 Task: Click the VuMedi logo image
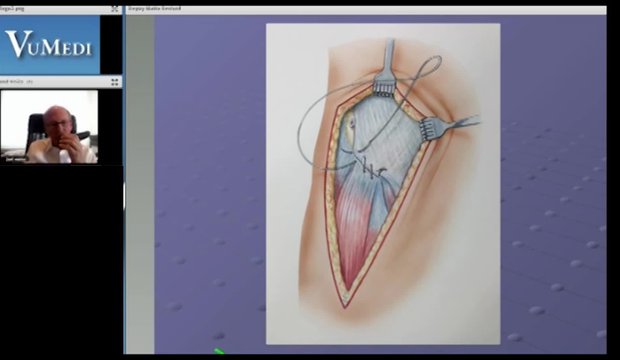coord(50,45)
